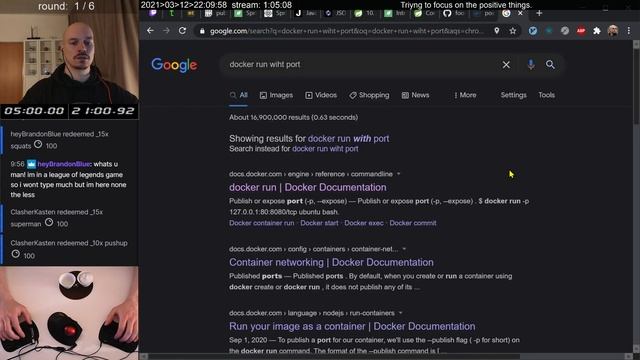Screen dimensions: 640x360
Task: Open 'Docker commit' sitelink
Action: (x=413, y=223)
